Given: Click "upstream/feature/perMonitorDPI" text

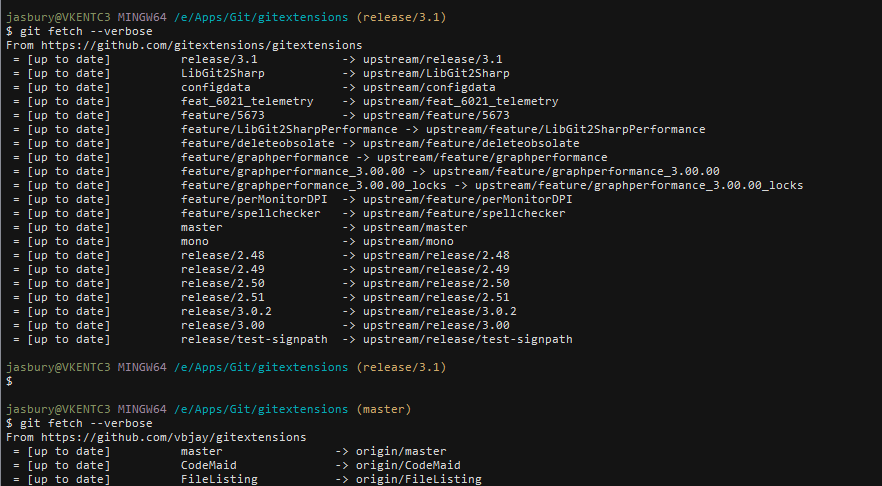Looking at the screenshot, I should [x=467, y=200].
